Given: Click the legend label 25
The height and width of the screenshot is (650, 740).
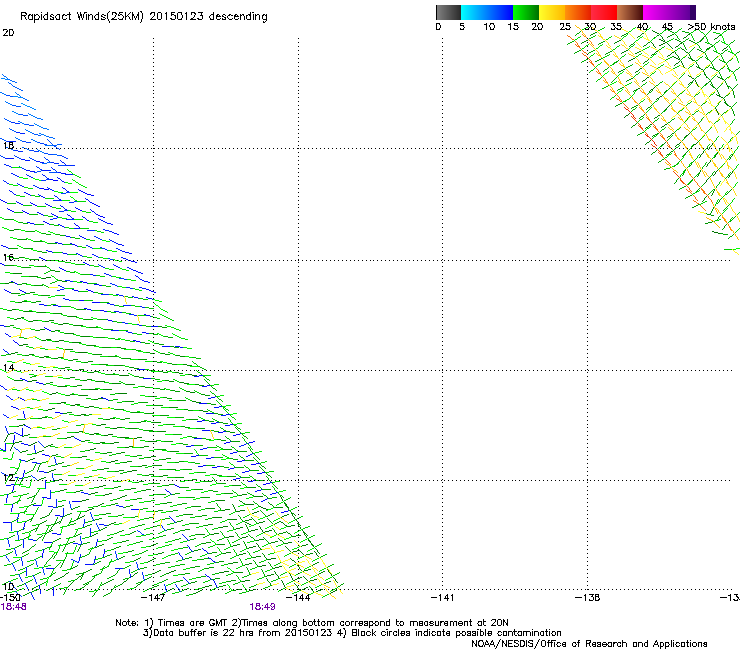Looking at the screenshot, I should pyautogui.click(x=565, y=27).
